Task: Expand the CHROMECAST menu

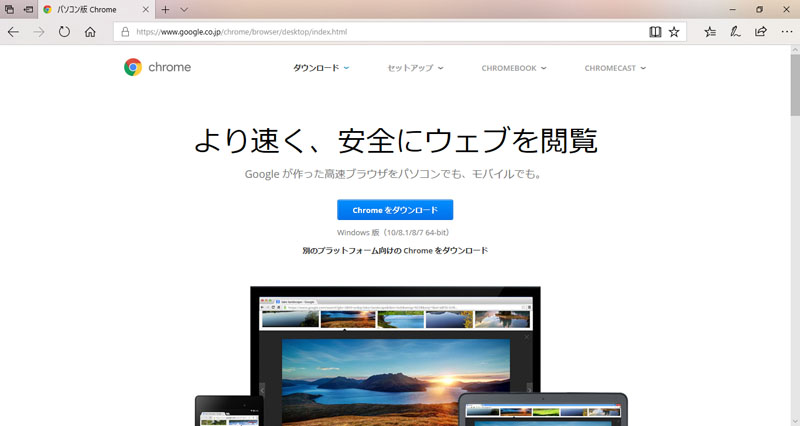Action: pos(615,68)
